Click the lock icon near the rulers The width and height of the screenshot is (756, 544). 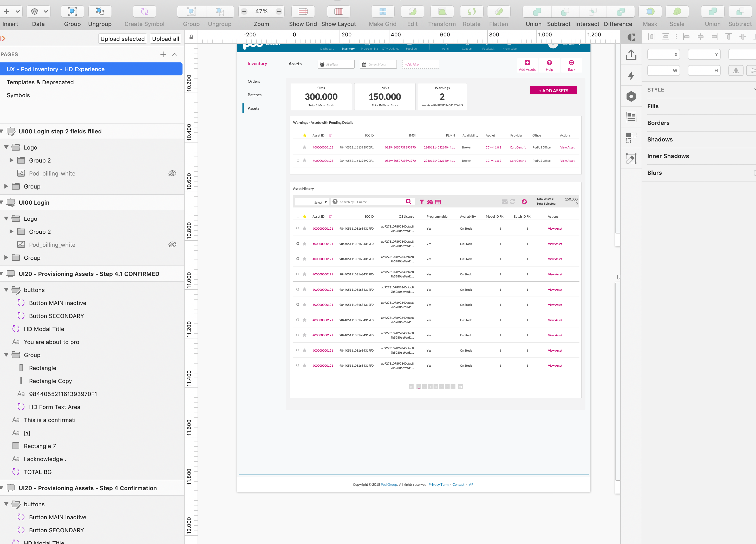click(191, 37)
